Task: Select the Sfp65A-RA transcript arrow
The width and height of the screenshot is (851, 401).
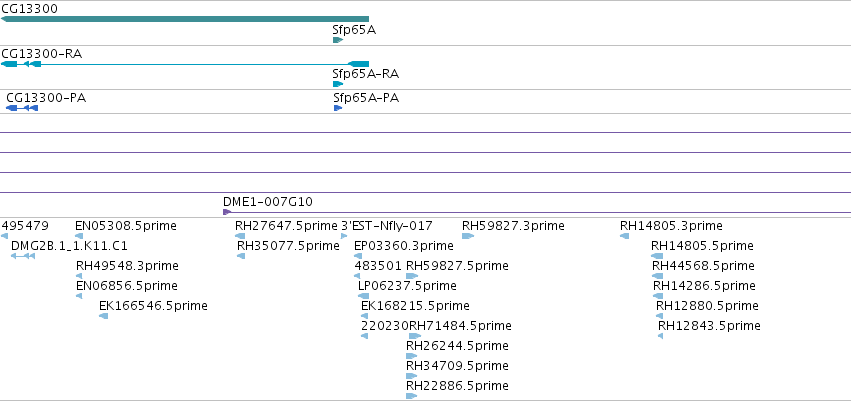Action: [x=338, y=84]
